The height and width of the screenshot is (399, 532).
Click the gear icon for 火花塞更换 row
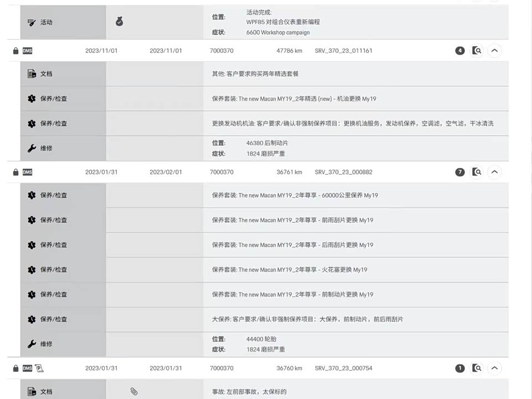click(x=32, y=270)
